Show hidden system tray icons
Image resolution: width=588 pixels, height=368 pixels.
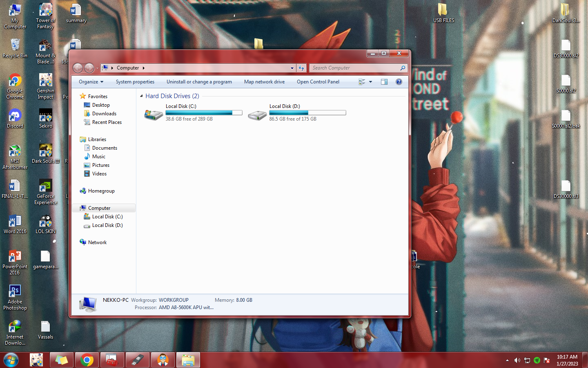click(507, 360)
